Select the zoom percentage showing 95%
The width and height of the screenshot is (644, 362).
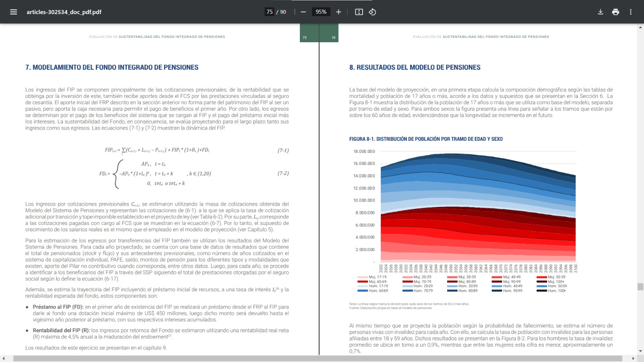click(x=321, y=12)
